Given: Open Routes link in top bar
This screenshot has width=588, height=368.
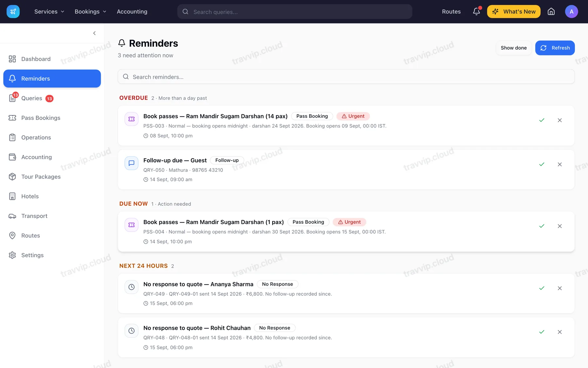Looking at the screenshot, I should point(451,11).
